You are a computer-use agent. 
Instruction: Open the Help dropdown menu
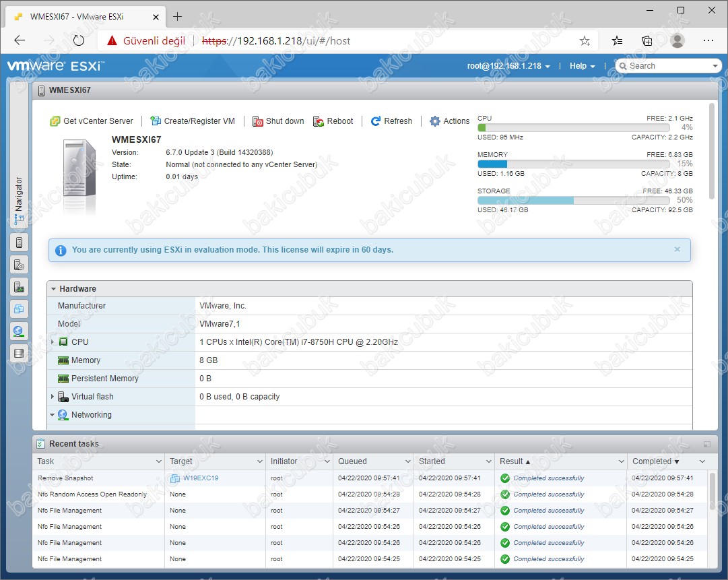583,66
